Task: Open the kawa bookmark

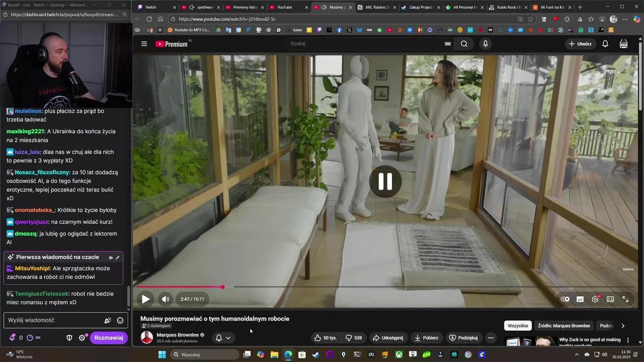Action: pos(294,30)
